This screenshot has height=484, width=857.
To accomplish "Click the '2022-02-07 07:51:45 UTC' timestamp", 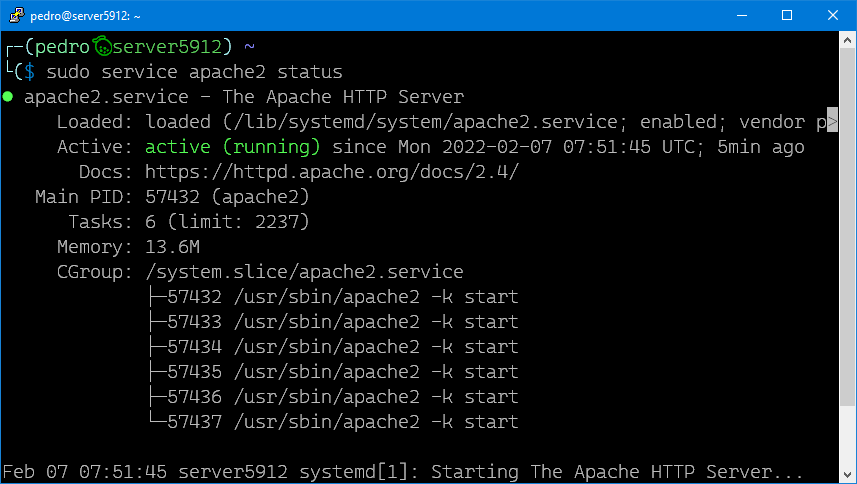I will [x=568, y=147].
